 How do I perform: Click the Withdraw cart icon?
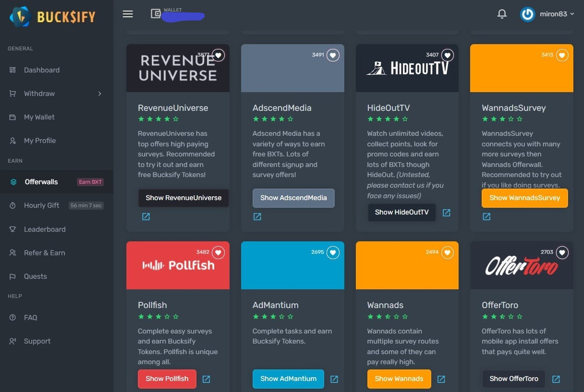[x=13, y=94]
